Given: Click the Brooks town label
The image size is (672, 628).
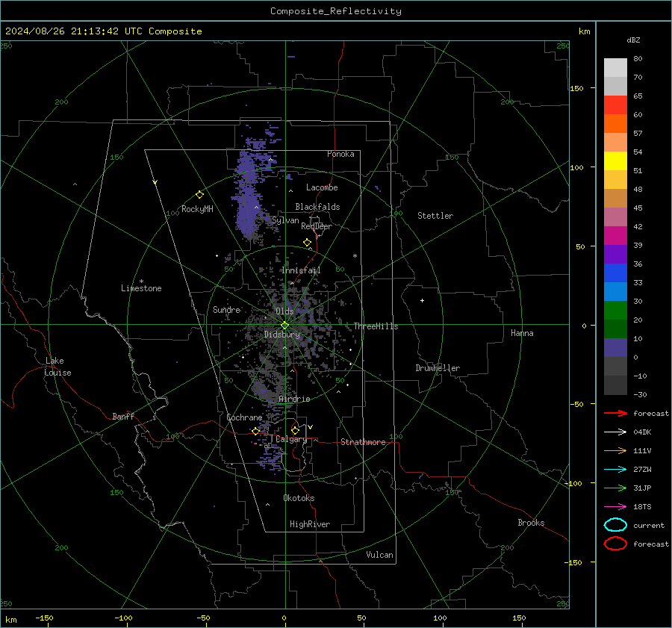Looking at the screenshot, I should 531,523.
